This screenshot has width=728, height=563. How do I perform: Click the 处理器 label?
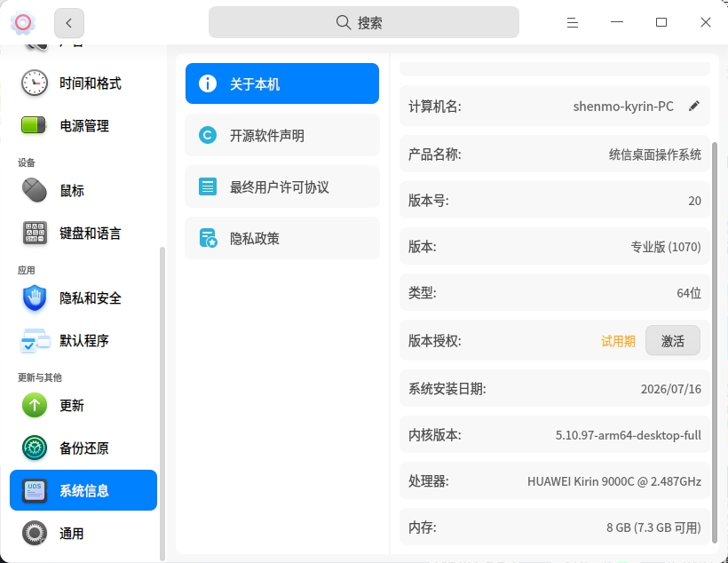point(429,481)
